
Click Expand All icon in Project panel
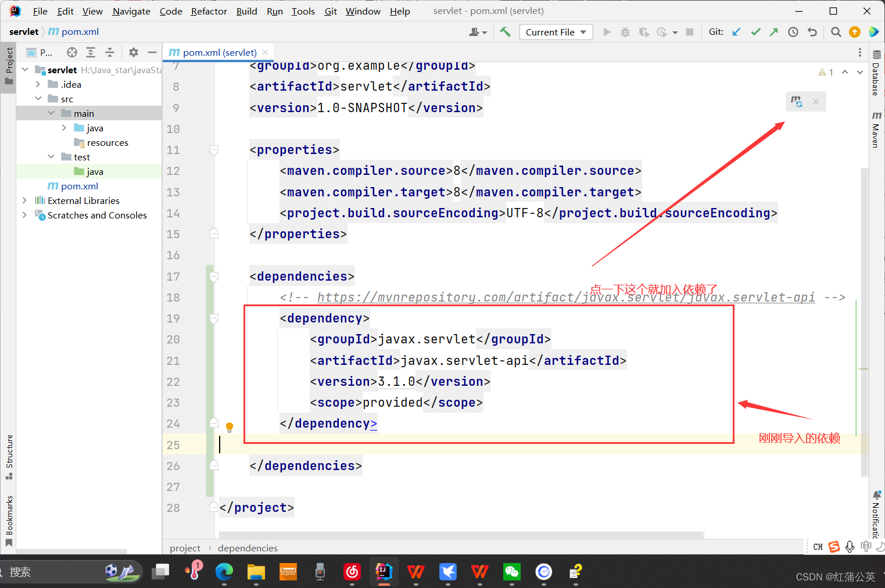click(x=91, y=52)
